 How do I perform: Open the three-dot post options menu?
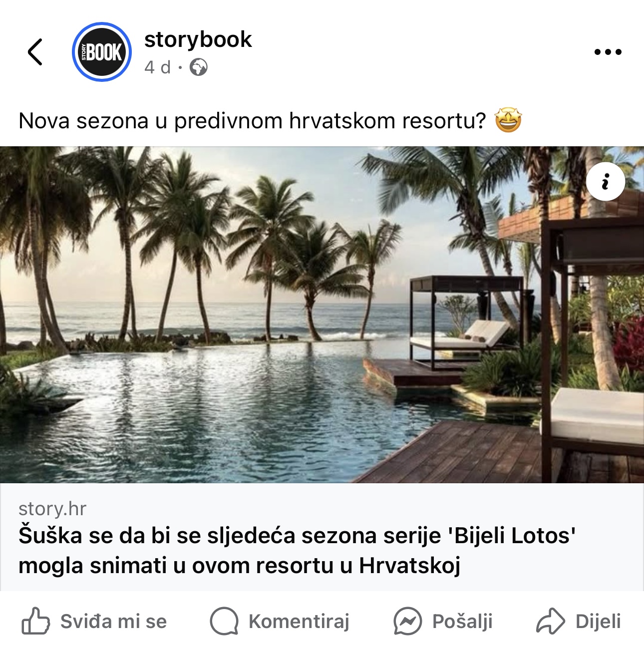tap(608, 52)
